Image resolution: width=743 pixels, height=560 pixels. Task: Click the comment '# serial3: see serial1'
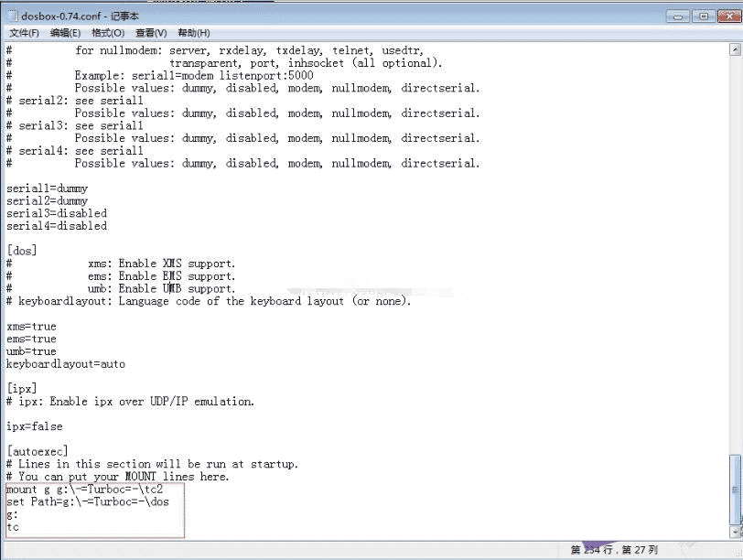point(75,125)
